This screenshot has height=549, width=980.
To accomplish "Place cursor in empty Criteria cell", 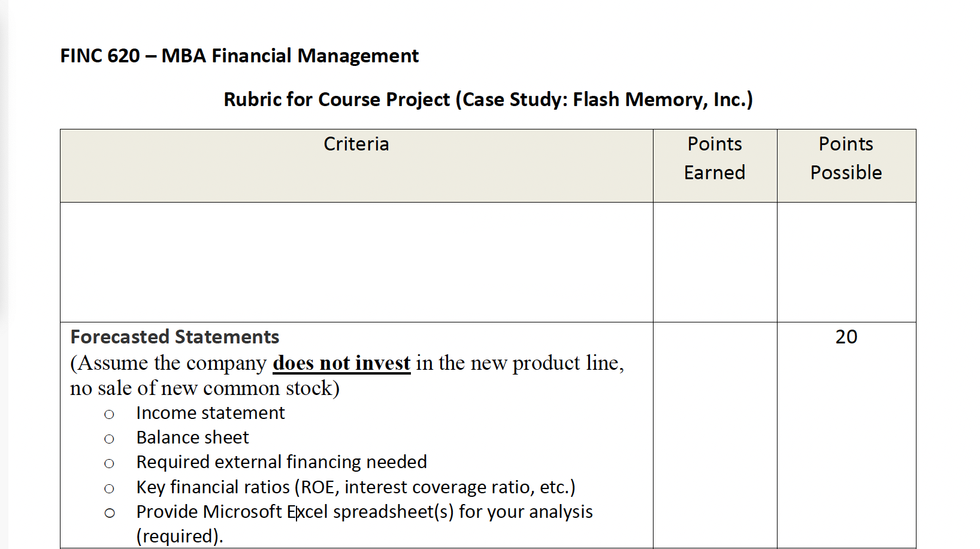I will coord(356,262).
